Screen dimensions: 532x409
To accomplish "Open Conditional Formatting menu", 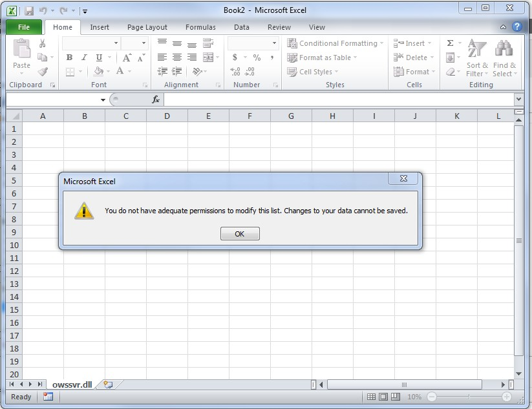I will coord(335,43).
